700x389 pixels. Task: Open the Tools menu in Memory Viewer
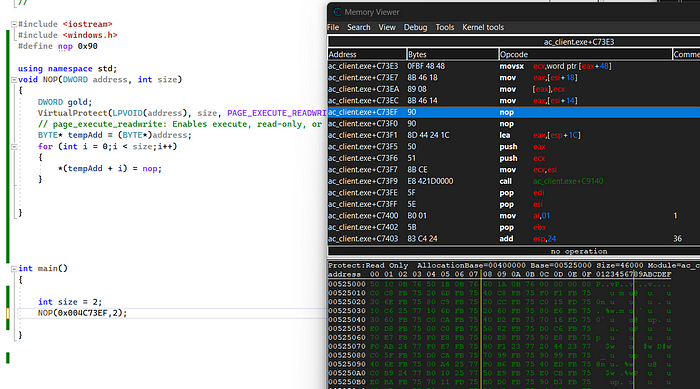click(445, 27)
